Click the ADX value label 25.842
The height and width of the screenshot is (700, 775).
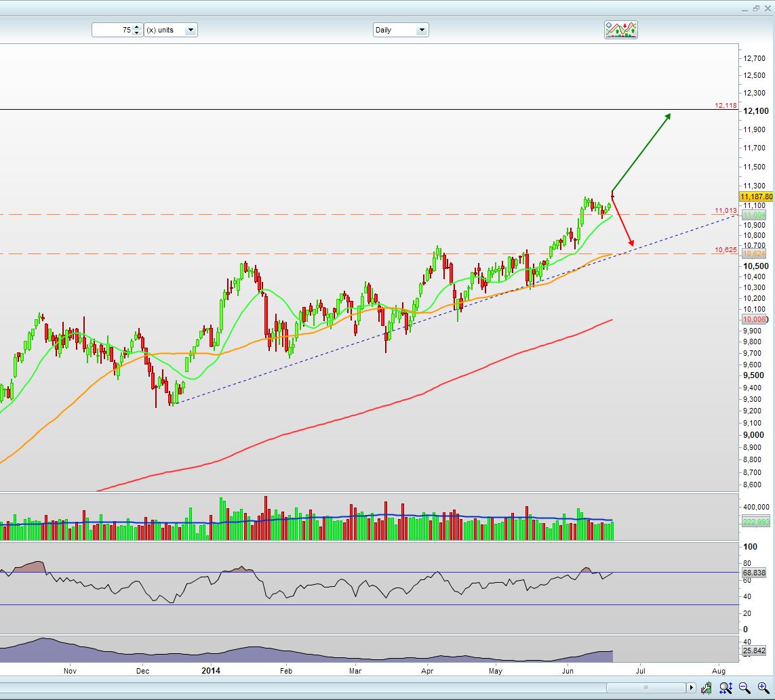click(x=754, y=651)
